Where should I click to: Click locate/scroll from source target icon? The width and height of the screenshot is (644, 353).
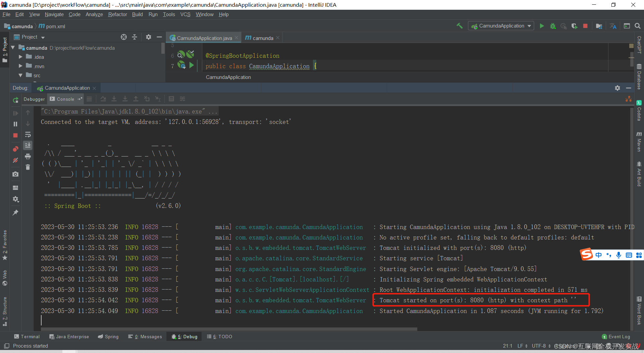124,37
